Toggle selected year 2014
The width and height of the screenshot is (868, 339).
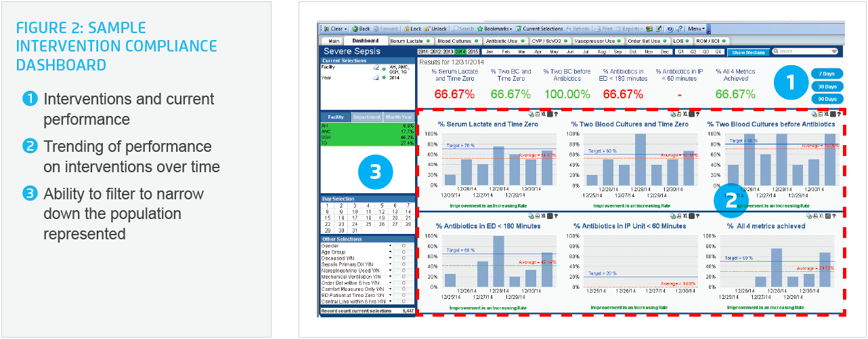click(460, 52)
